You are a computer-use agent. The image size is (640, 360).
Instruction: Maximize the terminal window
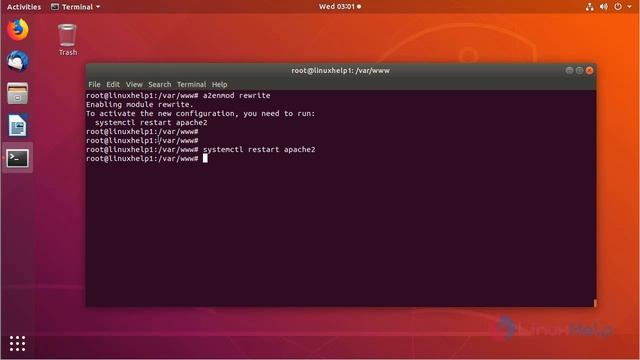coord(579,70)
